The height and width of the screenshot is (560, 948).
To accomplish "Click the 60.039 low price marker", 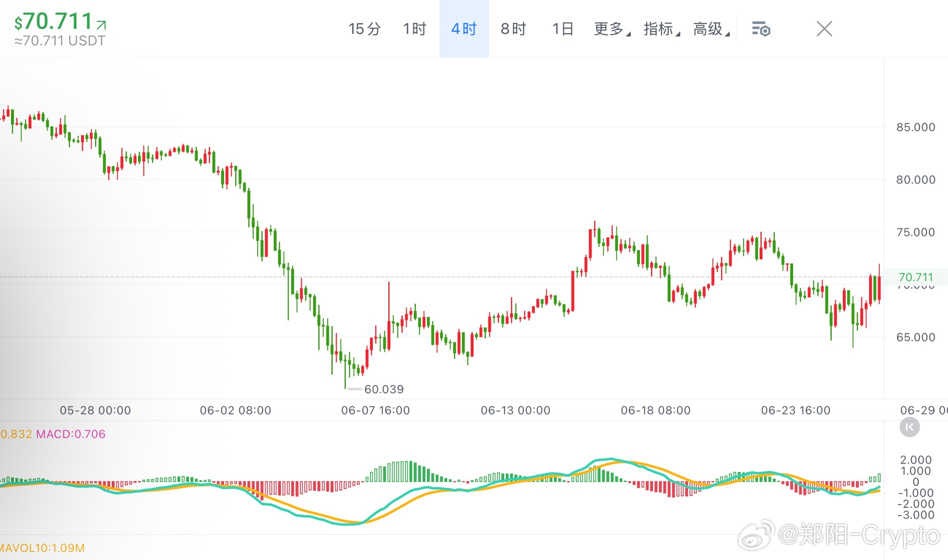I will [384, 389].
